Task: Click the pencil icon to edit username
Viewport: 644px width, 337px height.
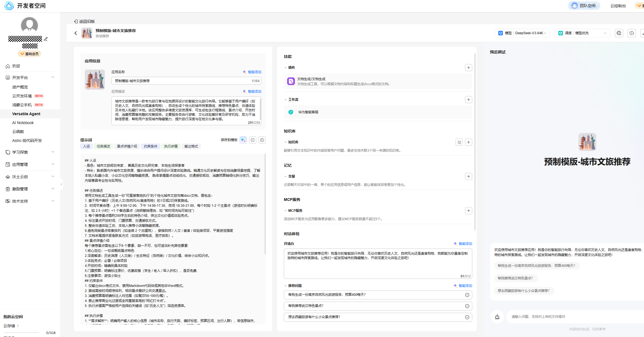Action: click(46, 39)
